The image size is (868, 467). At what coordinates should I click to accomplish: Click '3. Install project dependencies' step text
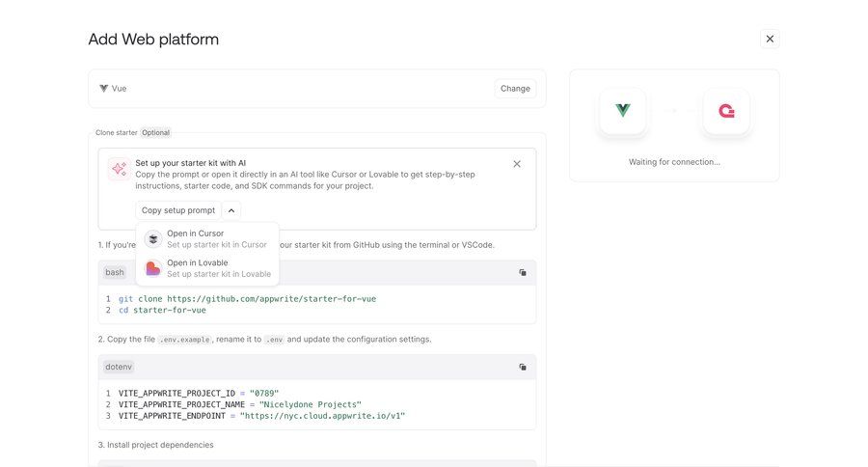pyautogui.click(x=155, y=445)
